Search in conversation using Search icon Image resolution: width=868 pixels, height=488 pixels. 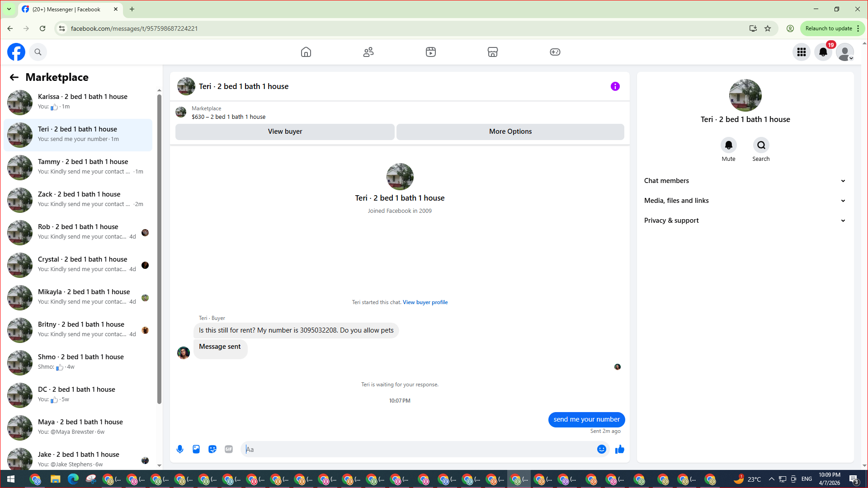point(761,145)
